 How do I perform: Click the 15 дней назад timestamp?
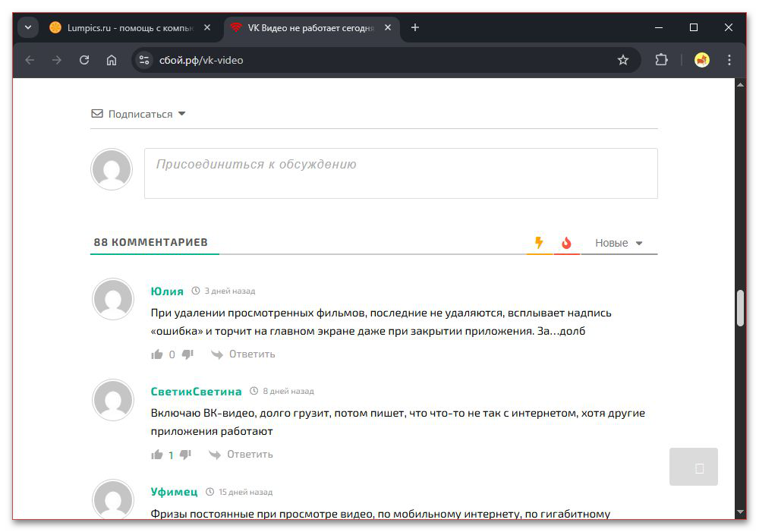(245, 492)
